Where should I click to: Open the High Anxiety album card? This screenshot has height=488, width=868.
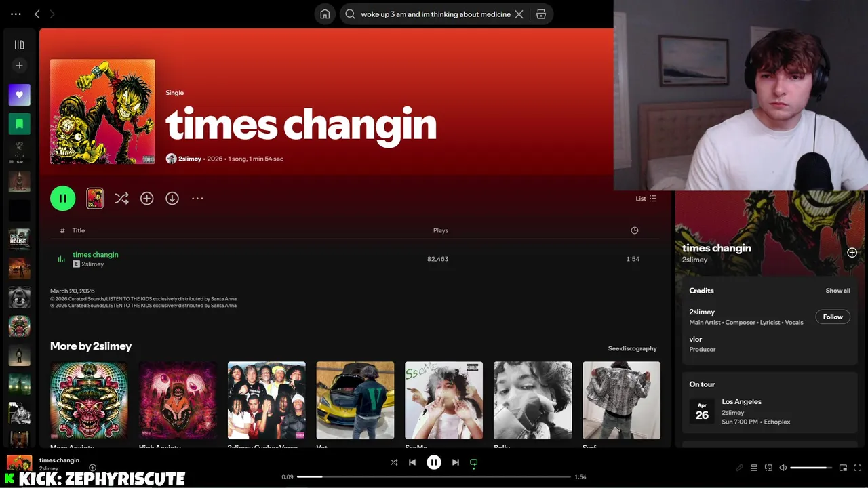[x=178, y=404]
